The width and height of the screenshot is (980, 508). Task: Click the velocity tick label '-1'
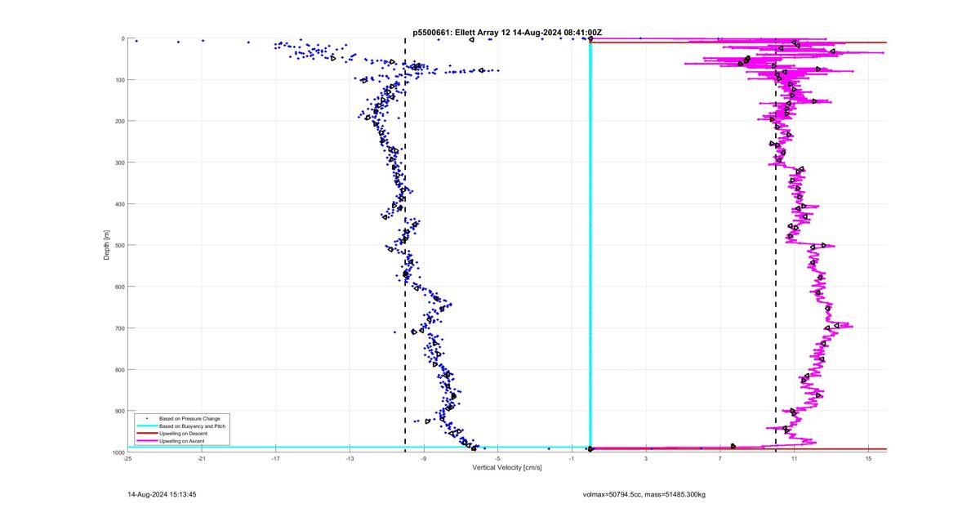572,459
